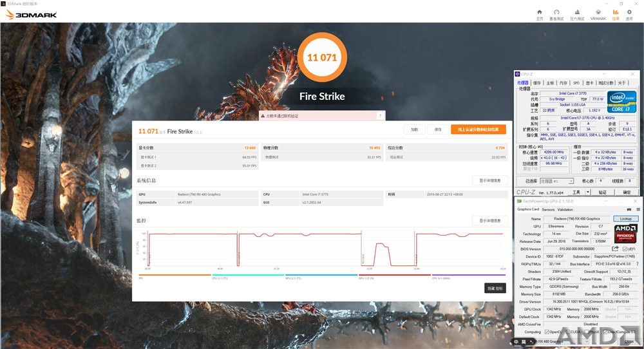Screen dimensions: 644x349
Task: Click the Tools button in CPU-Z
Action: pos(576,192)
